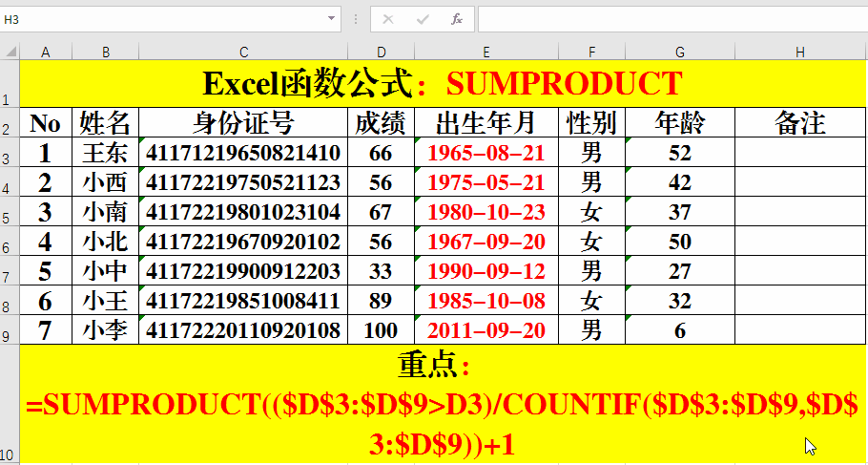Click the '出生年月' header cell
Screen dimensions: 868x465
click(x=486, y=122)
